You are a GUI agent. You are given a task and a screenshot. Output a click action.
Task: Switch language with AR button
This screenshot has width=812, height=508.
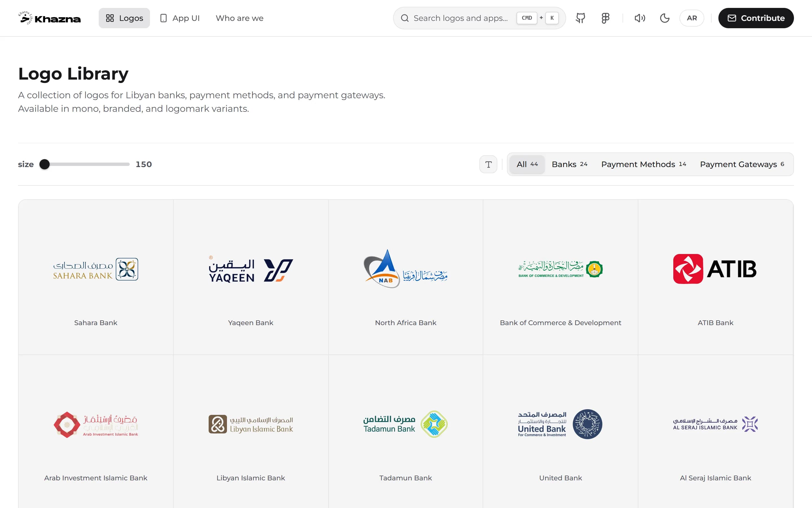tap(692, 18)
